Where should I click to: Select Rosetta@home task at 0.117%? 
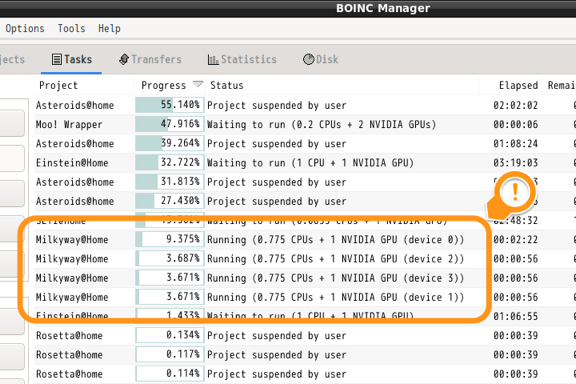[x=305, y=355]
